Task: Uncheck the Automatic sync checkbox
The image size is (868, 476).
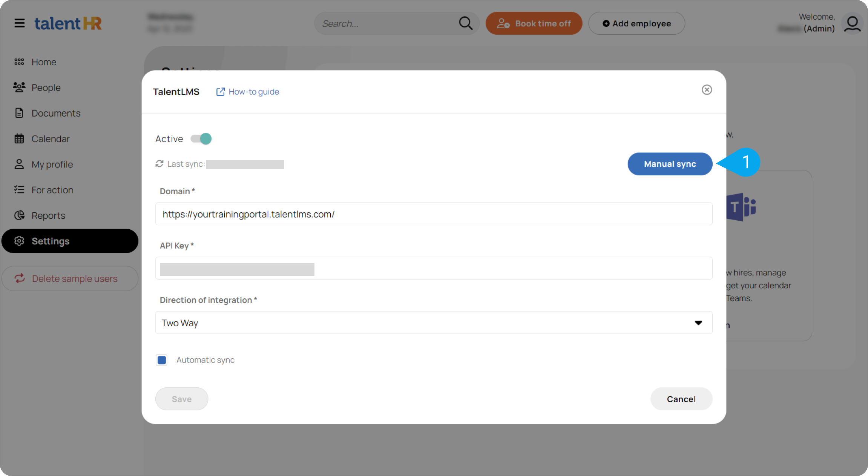Action: [x=161, y=360]
